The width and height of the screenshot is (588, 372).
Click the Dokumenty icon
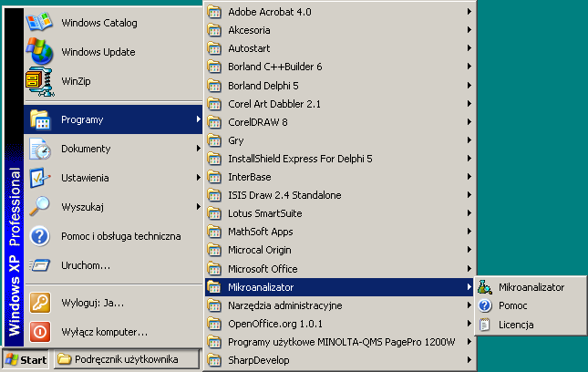point(40,149)
